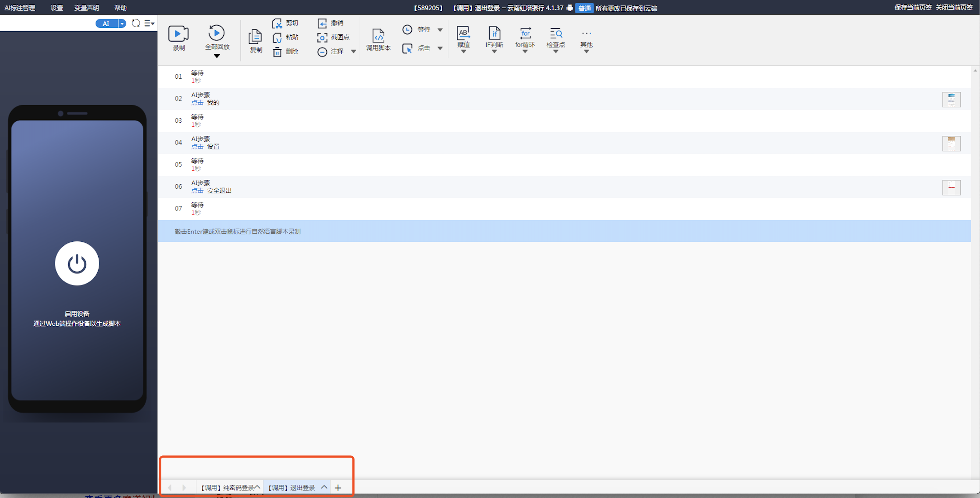Click the 删除 trash icon

click(x=277, y=52)
